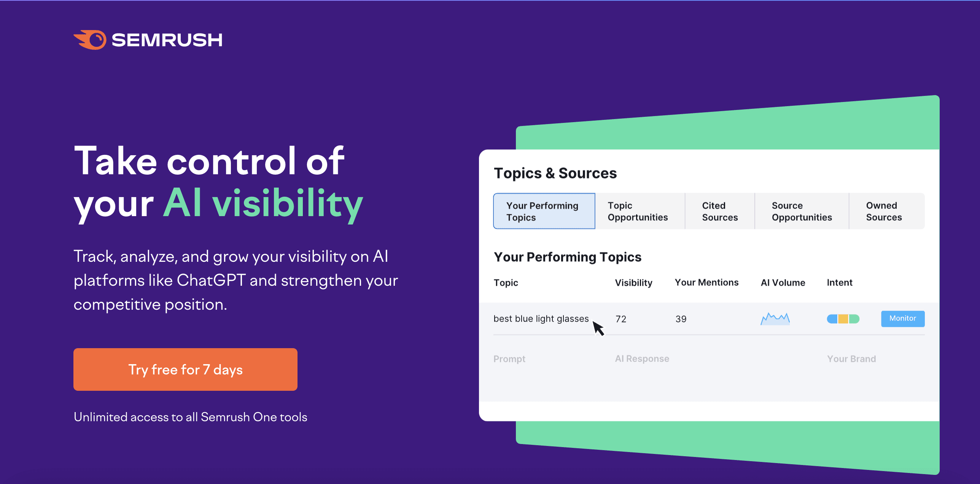Viewport: 980px width, 484px height.
Task: Click Try free for 7 days
Action: (185, 369)
